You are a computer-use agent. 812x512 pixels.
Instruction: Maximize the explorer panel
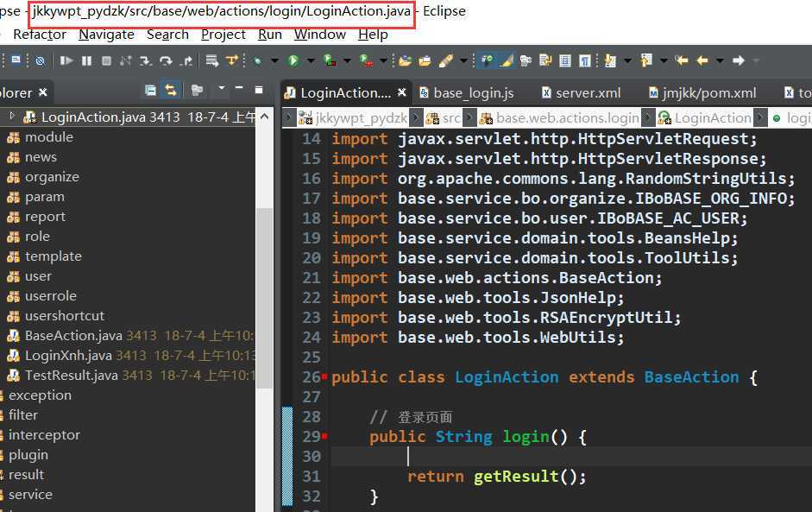(x=259, y=90)
